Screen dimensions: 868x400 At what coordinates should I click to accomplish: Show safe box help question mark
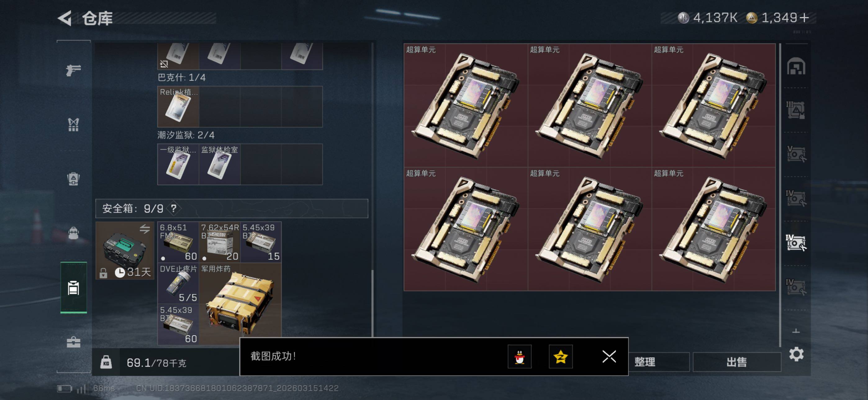(x=174, y=208)
